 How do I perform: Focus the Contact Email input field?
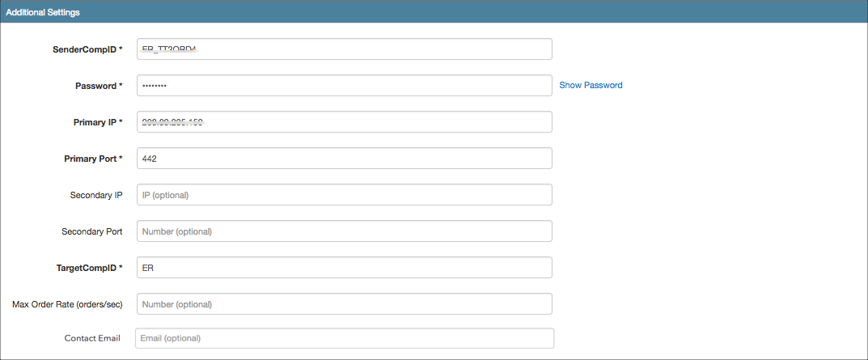(345, 338)
